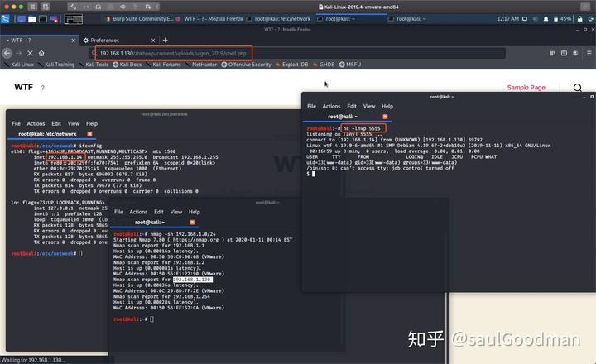Launch the terminal emulator icon in panel
Image resolution: width=596 pixels, height=364 pixels.
tap(43, 19)
